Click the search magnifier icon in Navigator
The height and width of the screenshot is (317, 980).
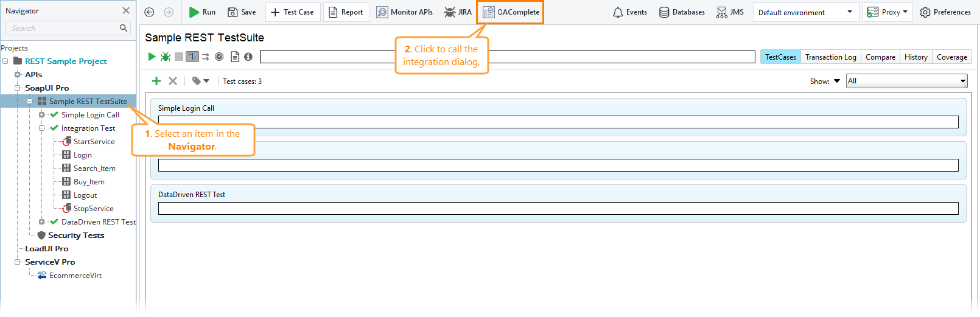124,28
